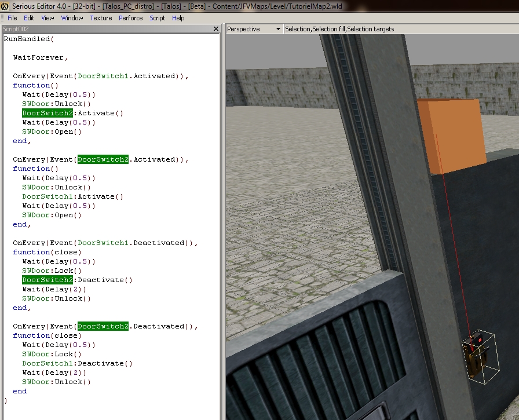The width and height of the screenshot is (519, 420).
Task: Click the Serious Editor application icon
Action: click(x=5, y=6)
